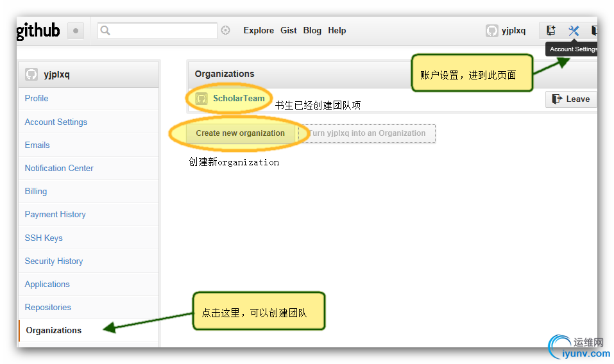Click yjplxq username in header

coord(513,31)
